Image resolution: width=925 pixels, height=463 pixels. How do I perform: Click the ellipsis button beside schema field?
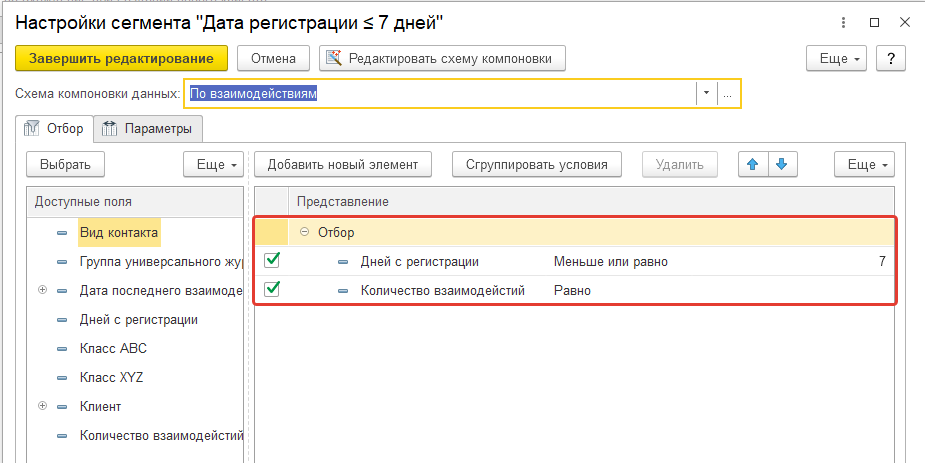tap(728, 93)
